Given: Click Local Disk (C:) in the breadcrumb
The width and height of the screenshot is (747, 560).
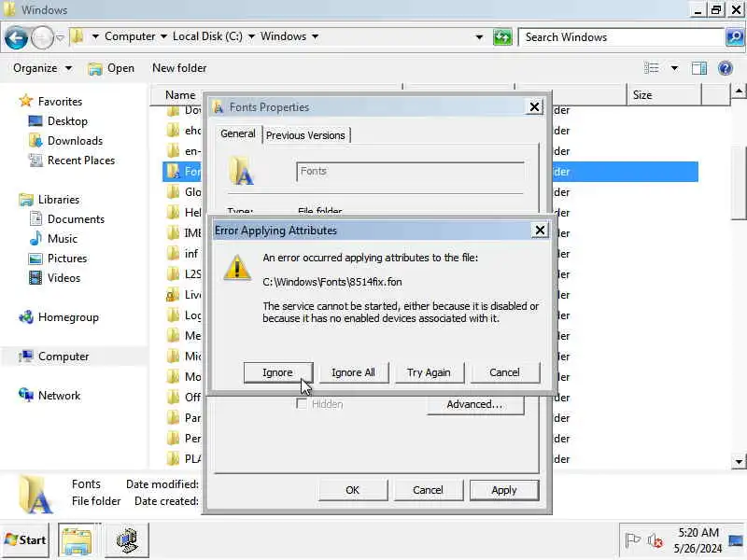Looking at the screenshot, I should click(x=207, y=36).
